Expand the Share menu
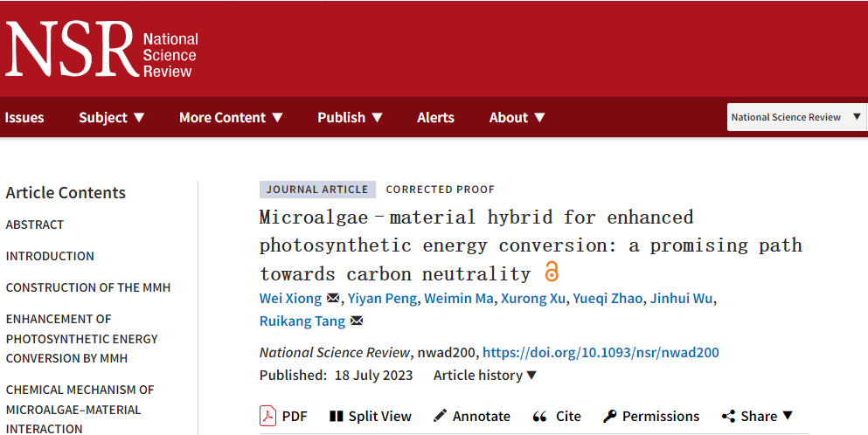This screenshot has width=868, height=435. (757, 416)
